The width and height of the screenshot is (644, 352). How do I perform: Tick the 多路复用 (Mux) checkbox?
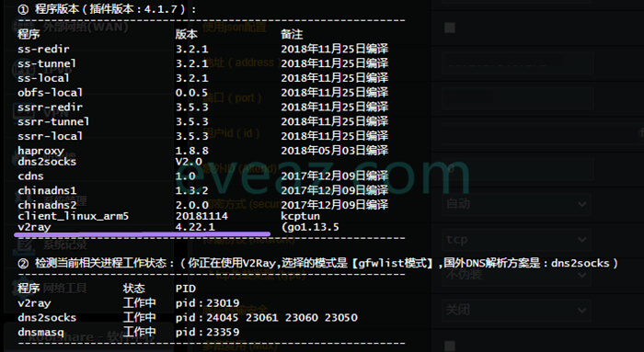450,346
